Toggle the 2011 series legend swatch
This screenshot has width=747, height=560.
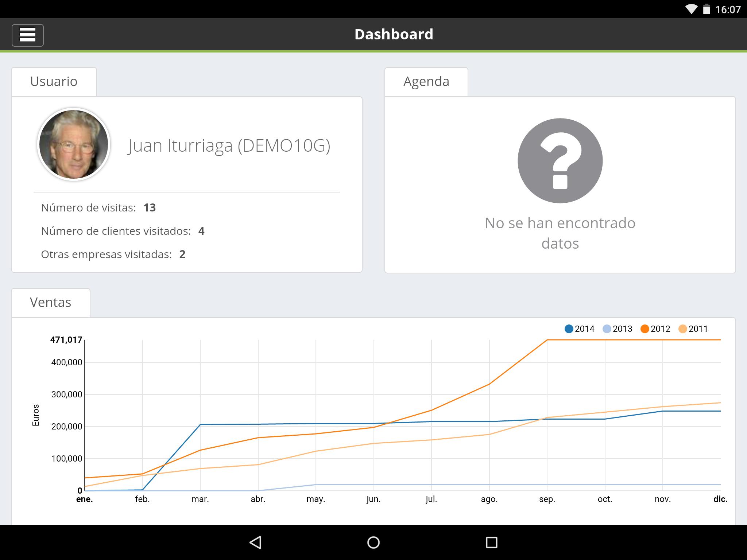point(682,329)
